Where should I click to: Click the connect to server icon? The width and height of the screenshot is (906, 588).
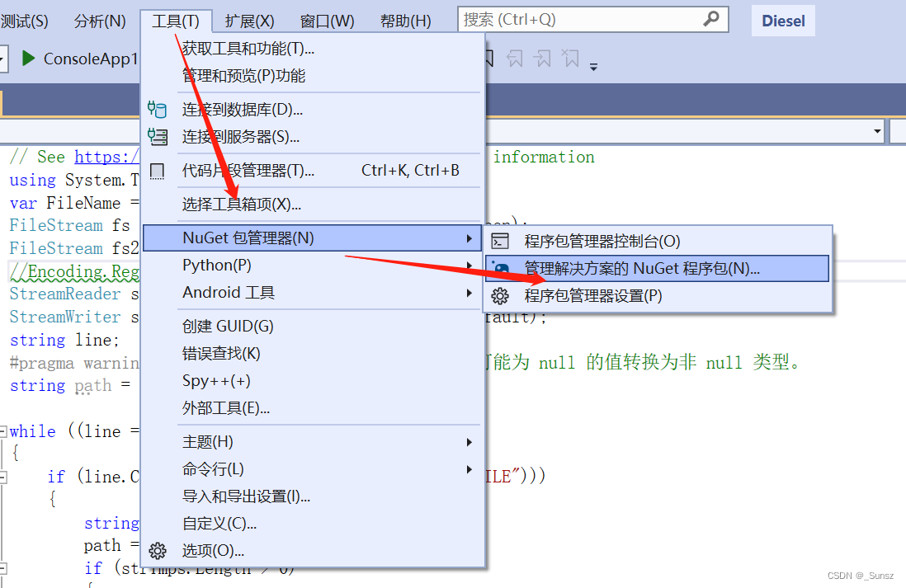(x=157, y=137)
